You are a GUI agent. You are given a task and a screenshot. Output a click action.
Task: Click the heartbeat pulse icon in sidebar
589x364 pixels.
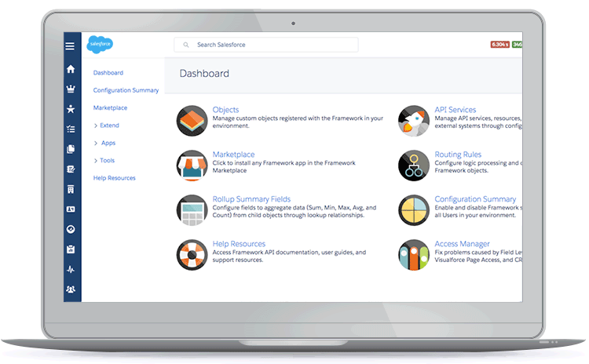71,269
